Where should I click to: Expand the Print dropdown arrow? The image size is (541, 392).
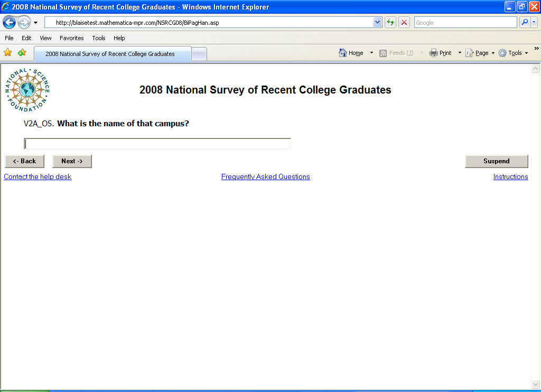[x=460, y=53]
